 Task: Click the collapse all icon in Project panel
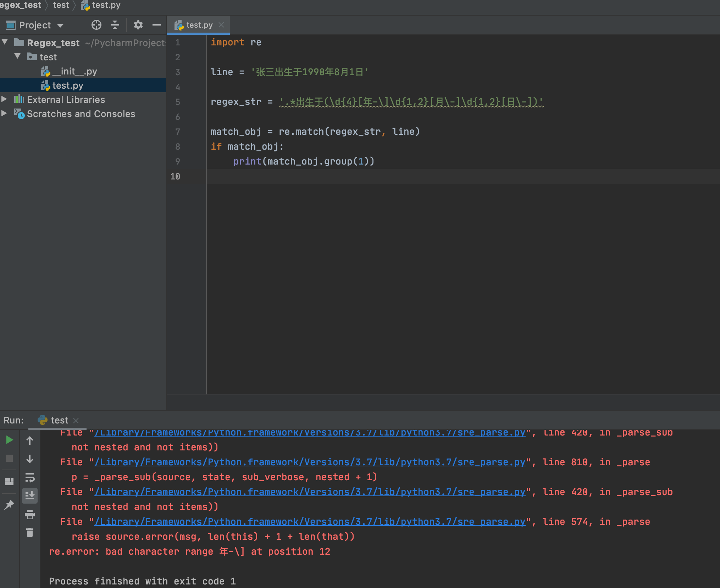(x=115, y=25)
